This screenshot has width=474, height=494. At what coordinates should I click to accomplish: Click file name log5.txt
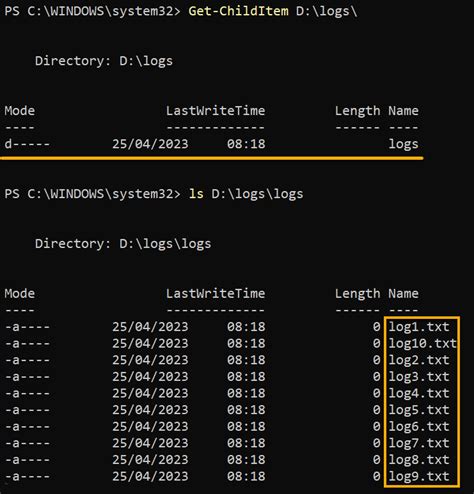(x=419, y=410)
